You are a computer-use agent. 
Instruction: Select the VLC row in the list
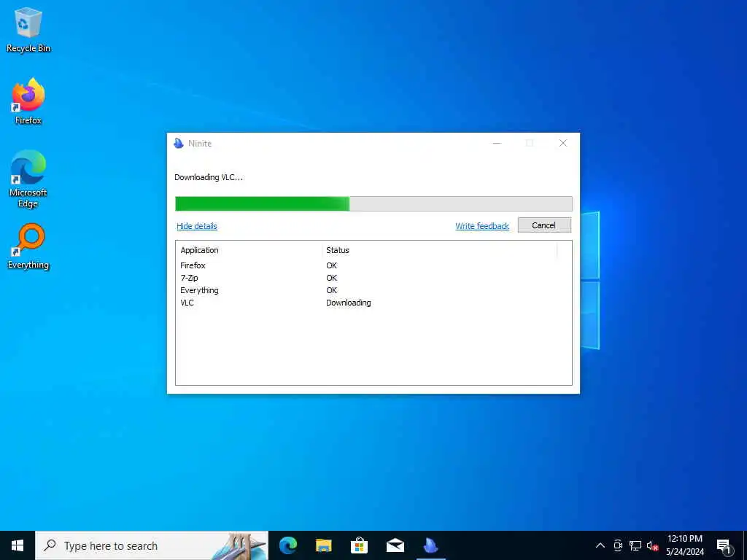pyautogui.click(x=373, y=303)
